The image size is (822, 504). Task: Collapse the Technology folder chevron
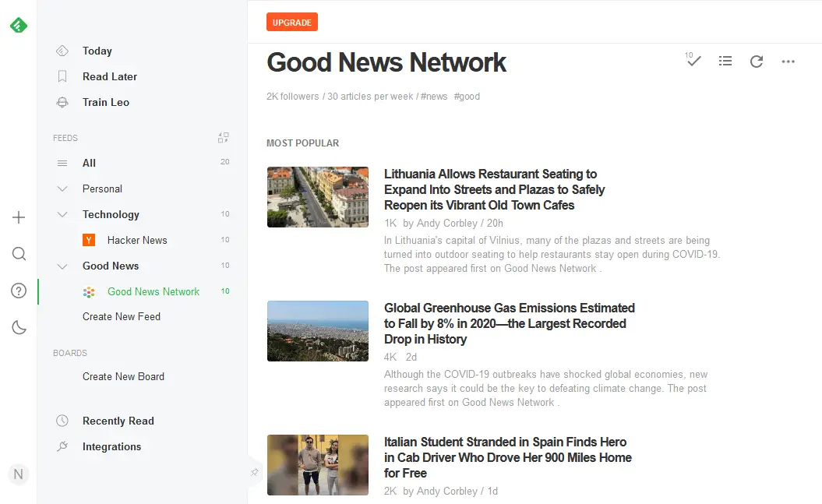coord(62,214)
